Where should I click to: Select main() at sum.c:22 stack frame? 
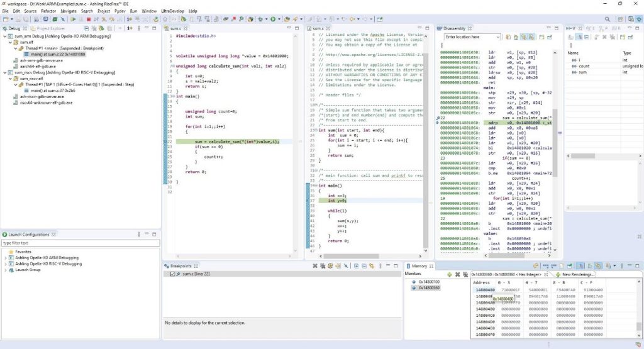(57, 54)
